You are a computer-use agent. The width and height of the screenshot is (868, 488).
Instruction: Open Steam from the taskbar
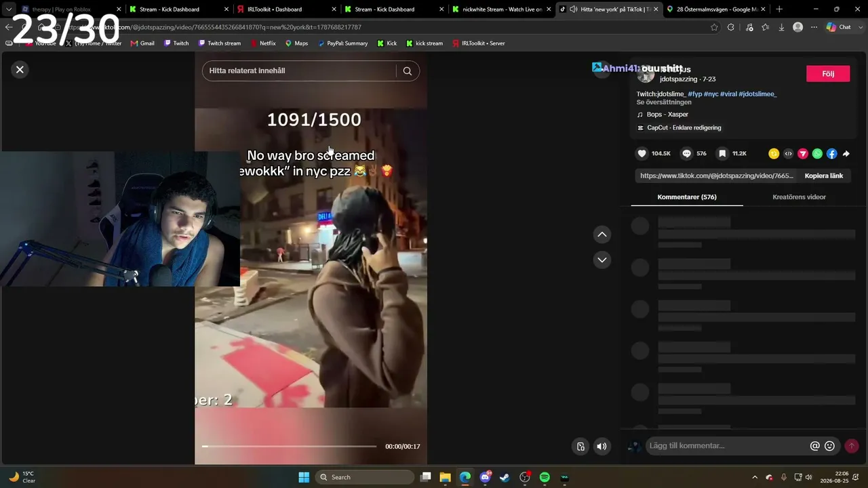[505, 477]
